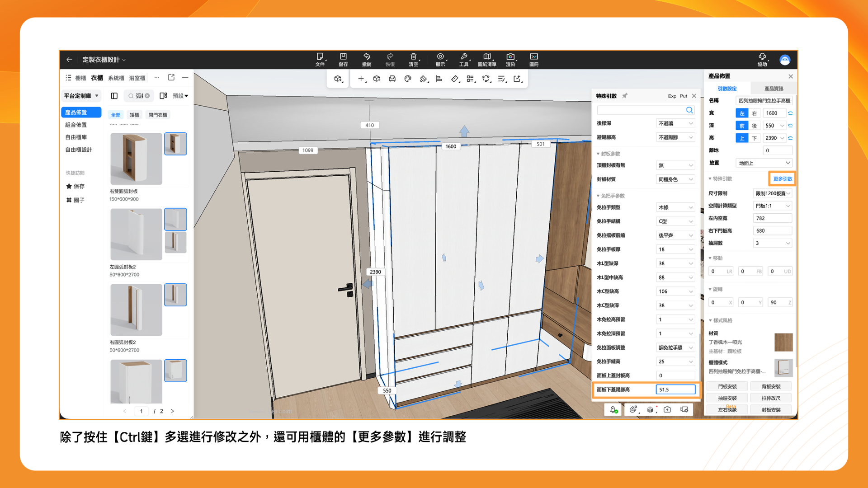868x488 pixels.
Task: Select the 浴室櫃 category tab
Action: pyautogui.click(x=137, y=78)
